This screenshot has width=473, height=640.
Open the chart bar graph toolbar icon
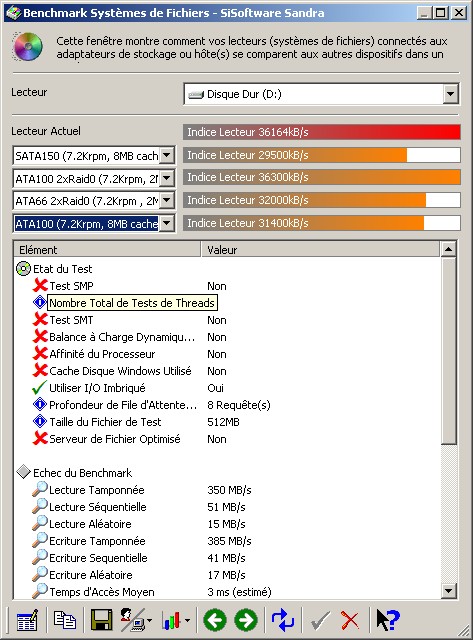click(175, 620)
